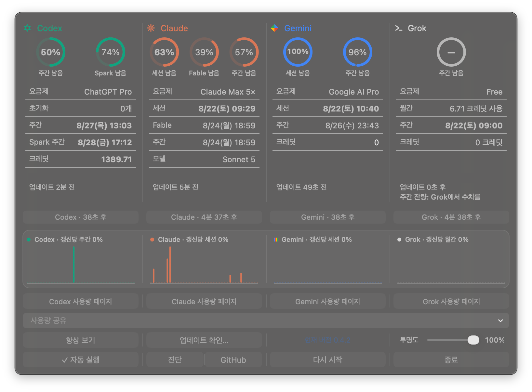The width and height of the screenshot is (532, 392).
Task: Click the 투명도 opacity slider knob
Action: (473, 340)
